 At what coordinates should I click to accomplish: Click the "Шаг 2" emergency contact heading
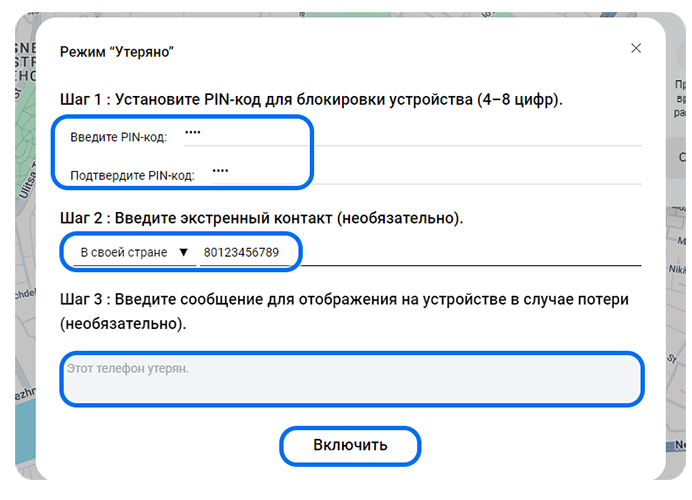262,217
